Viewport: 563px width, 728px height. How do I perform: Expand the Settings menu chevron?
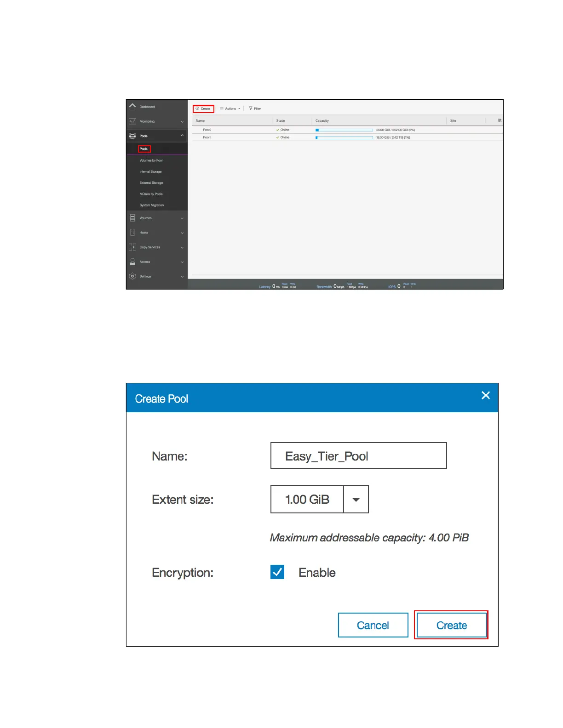click(x=182, y=277)
